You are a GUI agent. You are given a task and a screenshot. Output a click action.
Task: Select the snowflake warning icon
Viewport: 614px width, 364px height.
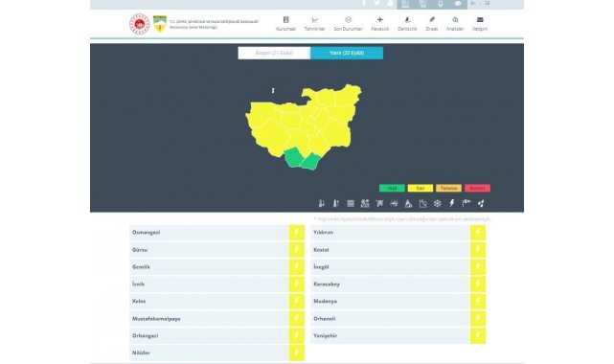pyautogui.click(x=438, y=203)
